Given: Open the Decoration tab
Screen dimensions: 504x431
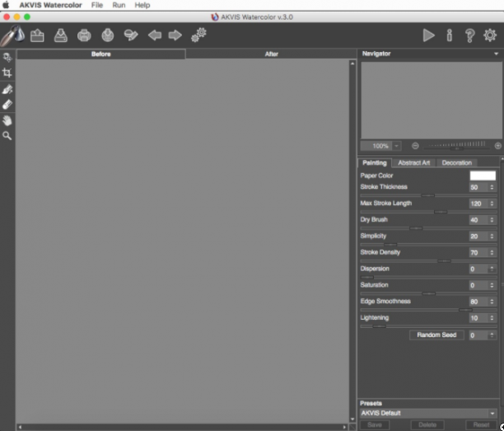Looking at the screenshot, I should [456, 162].
